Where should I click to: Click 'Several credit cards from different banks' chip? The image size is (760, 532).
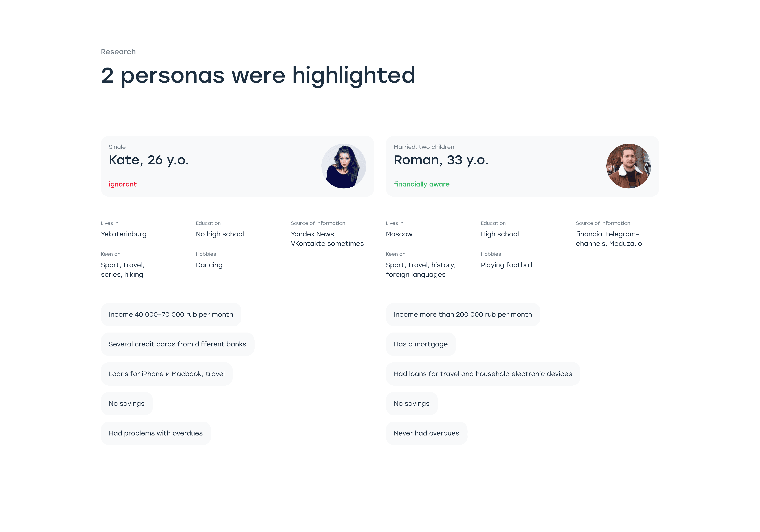[x=177, y=344]
